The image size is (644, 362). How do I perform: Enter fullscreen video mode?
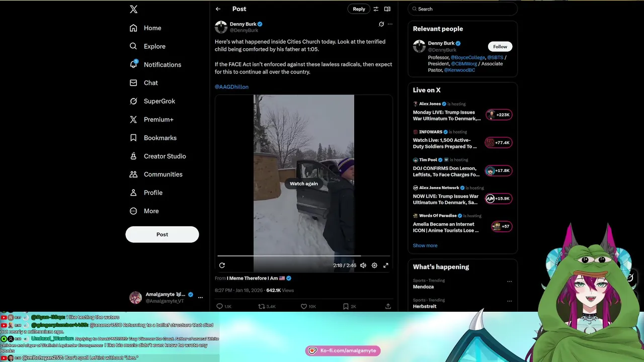[x=386, y=265]
